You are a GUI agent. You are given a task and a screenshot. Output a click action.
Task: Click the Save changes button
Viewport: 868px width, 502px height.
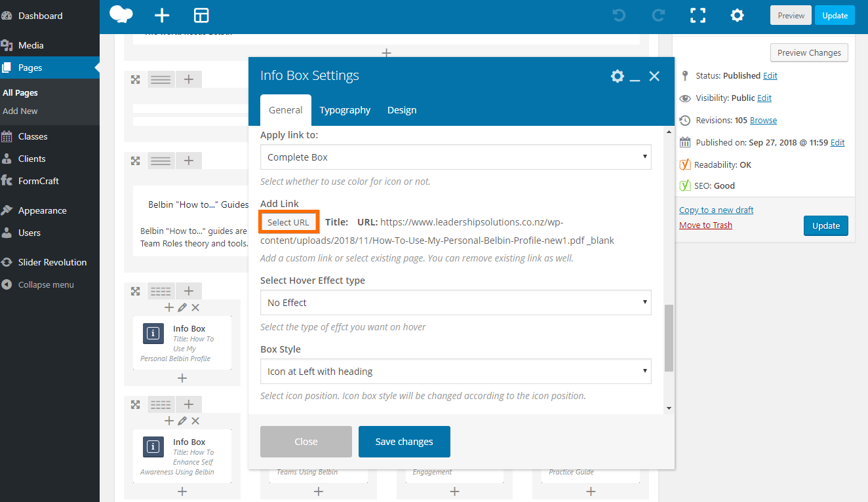pos(404,442)
